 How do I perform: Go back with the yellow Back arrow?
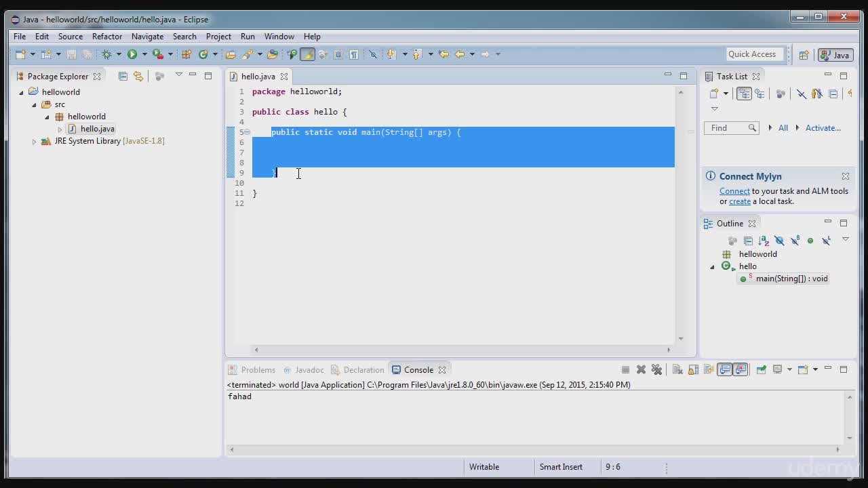tap(460, 54)
